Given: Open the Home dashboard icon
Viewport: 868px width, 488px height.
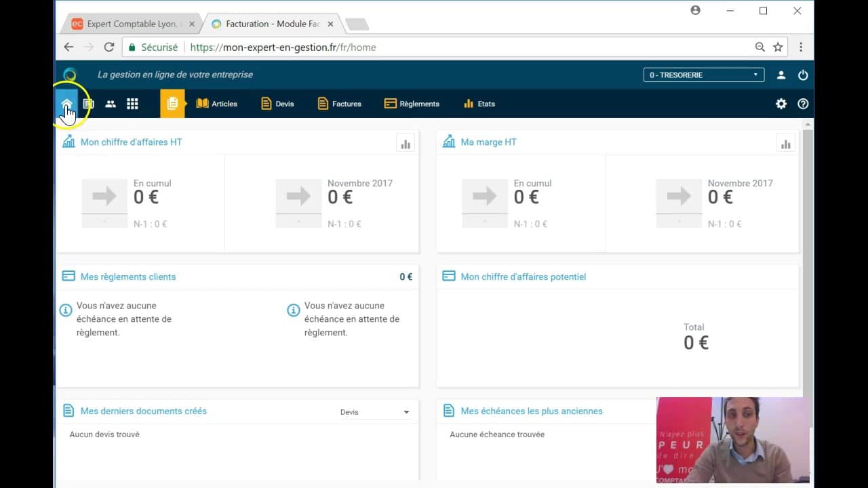Looking at the screenshot, I should click(66, 103).
